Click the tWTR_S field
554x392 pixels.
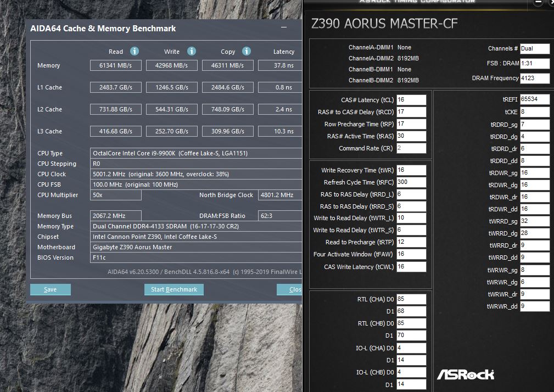coord(411,230)
